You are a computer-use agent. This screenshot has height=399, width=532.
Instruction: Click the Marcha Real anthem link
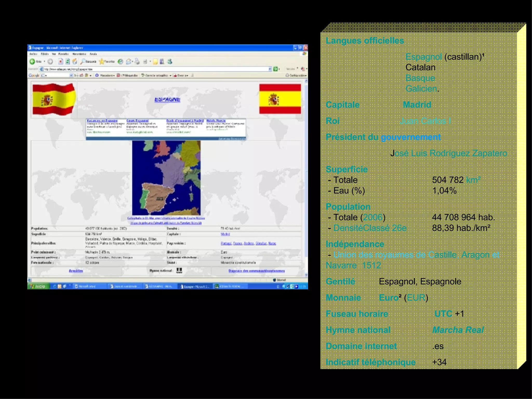click(x=458, y=330)
